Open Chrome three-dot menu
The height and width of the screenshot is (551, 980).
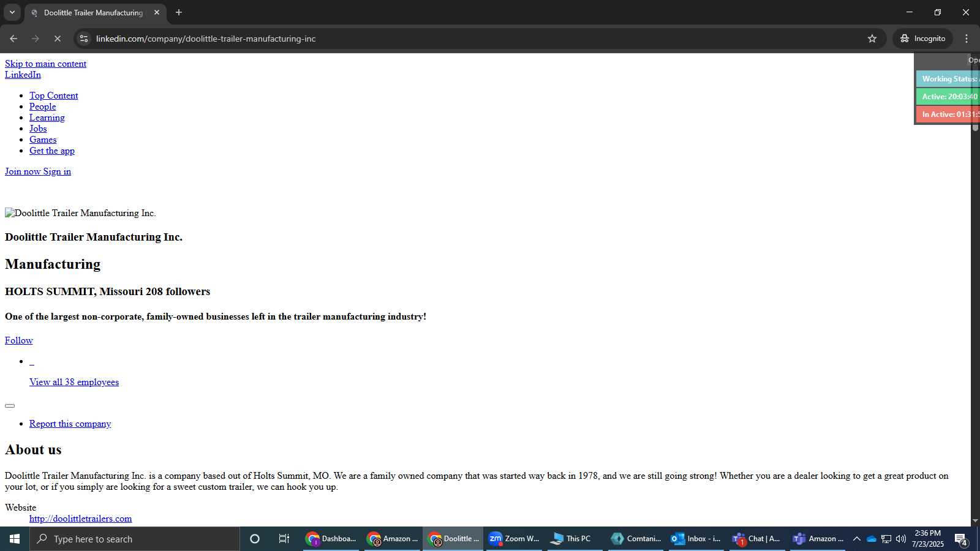coord(967,39)
